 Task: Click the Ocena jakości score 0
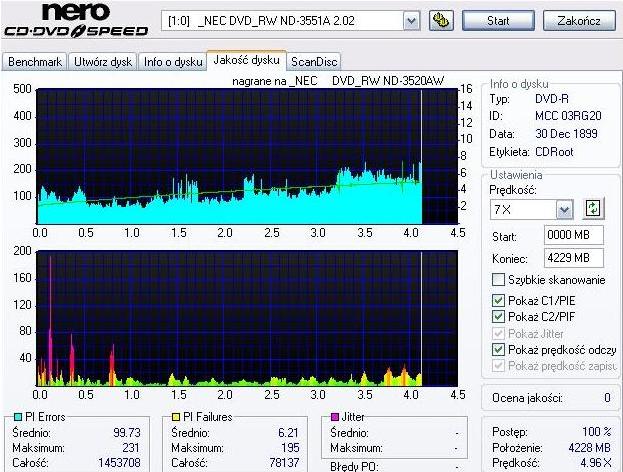click(x=607, y=398)
